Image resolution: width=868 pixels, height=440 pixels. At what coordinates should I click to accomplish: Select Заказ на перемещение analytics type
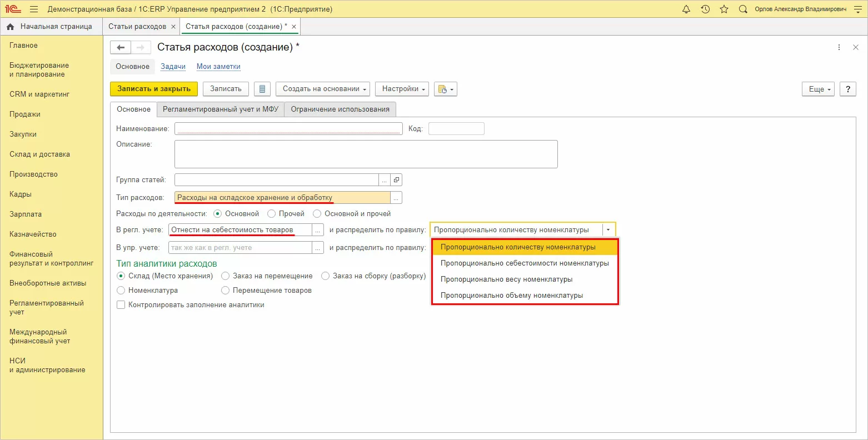[x=226, y=276]
